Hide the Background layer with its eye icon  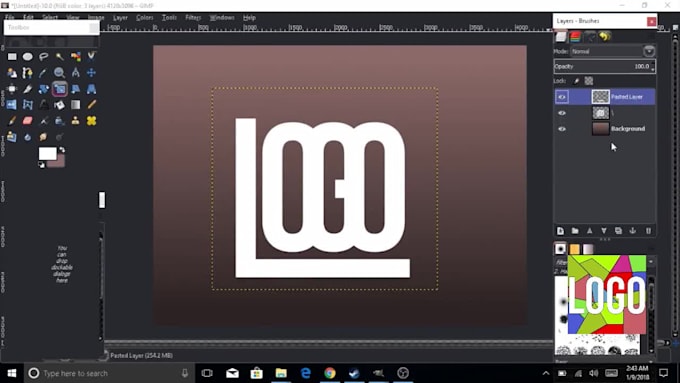(562, 129)
